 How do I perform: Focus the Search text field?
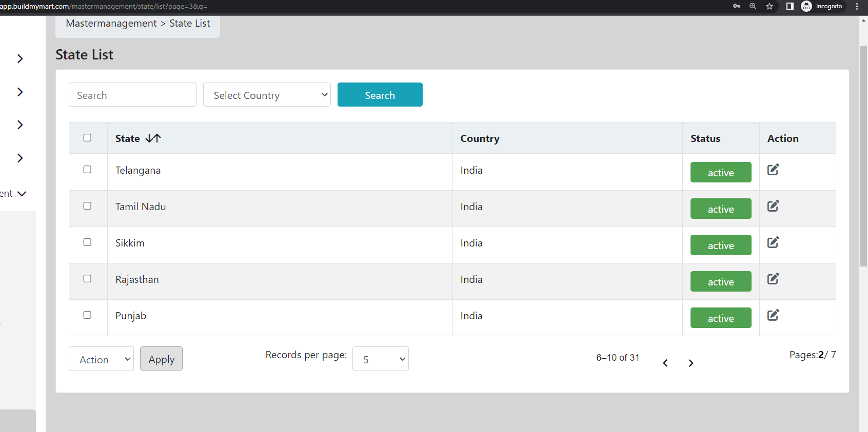(x=132, y=95)
